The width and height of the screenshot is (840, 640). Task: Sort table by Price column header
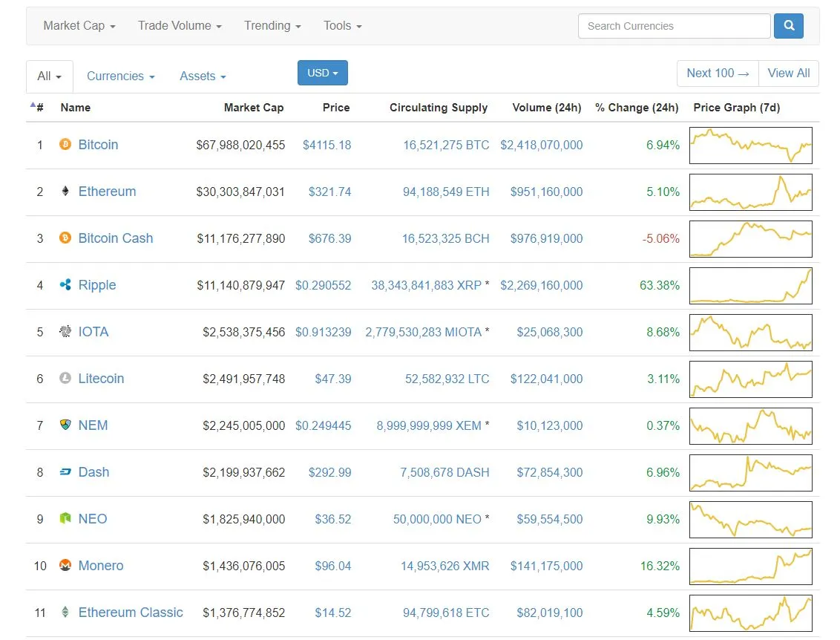point(336,107)
